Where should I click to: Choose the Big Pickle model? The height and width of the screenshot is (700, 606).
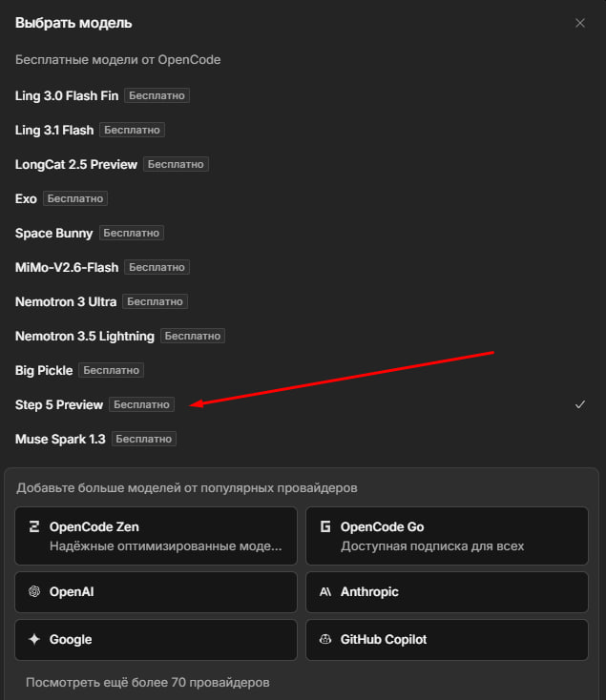coord(300,371)
